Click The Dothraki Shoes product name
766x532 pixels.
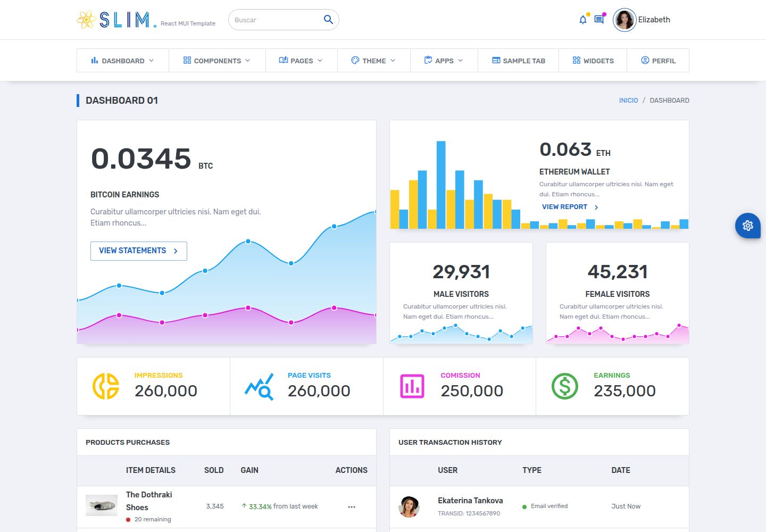coord(149,501)
